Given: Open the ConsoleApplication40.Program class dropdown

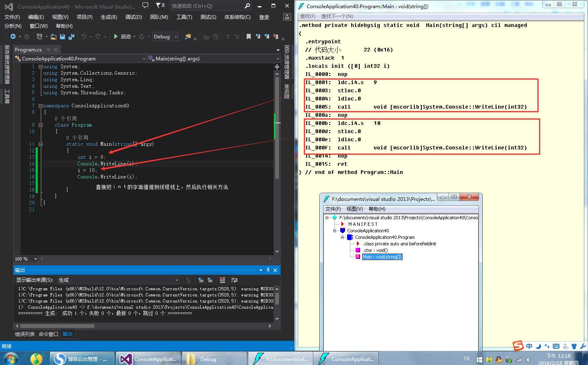Looking at the screenshot, I should click(x=80, y=59).
